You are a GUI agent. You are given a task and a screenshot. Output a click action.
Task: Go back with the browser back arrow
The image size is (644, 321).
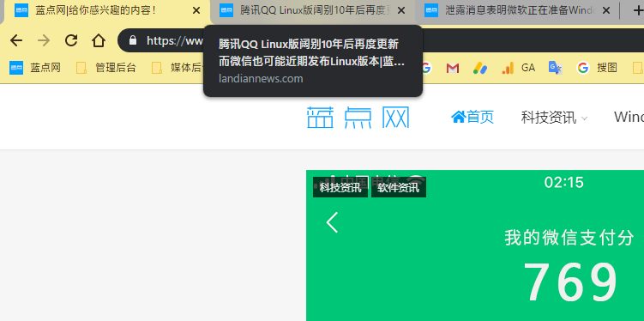[x=16, y=40]
